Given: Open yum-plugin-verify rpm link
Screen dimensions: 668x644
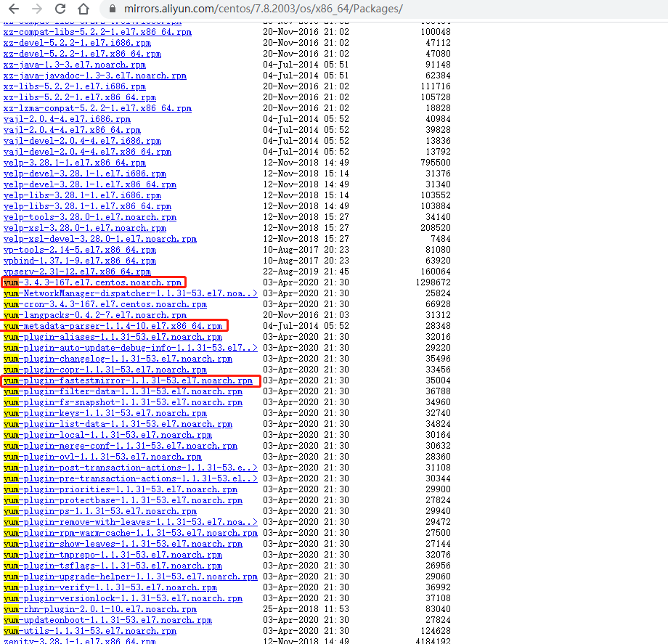Looking at the screenshot, I should 110,587.
